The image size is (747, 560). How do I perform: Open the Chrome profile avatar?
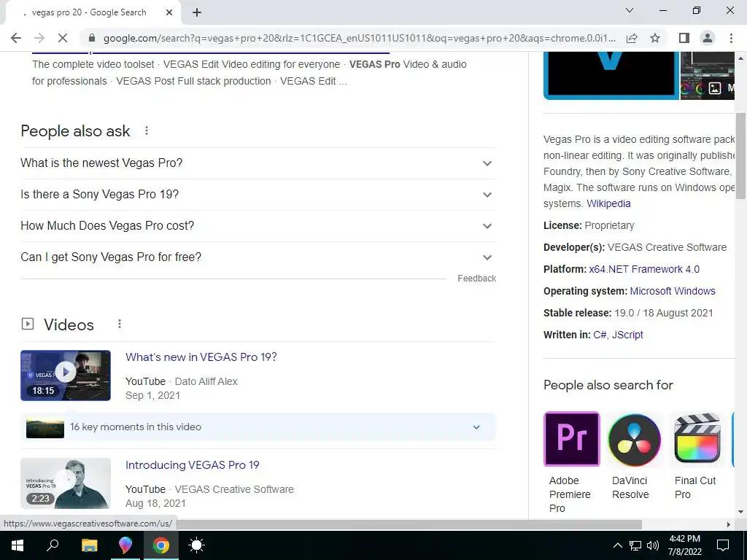(708, 38)
